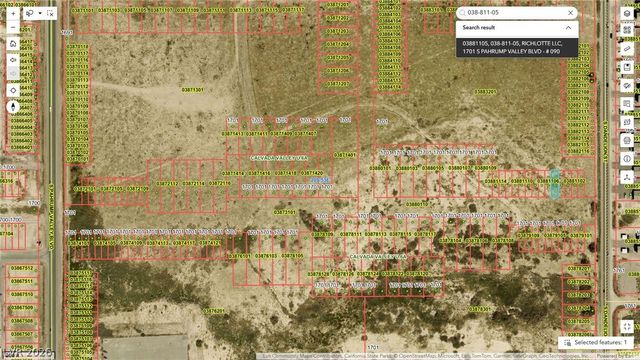
Task: Open the save or bookmark tool
Action: [627, 67]
